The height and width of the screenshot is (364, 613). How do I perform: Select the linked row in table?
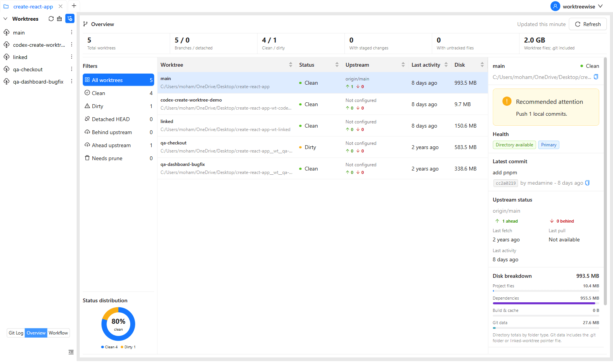(x=323, y=126)
